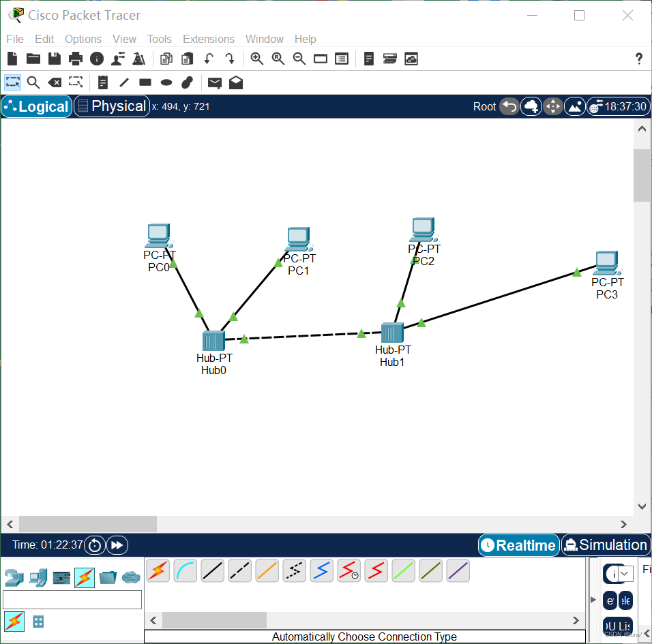
Task: Select the Multiuser Connection cloud category
Action: (x=131, y=577)
